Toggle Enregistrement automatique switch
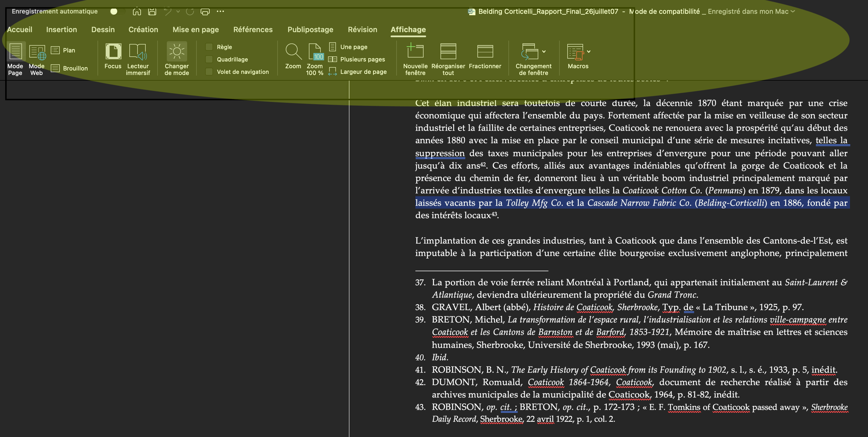 click(117, 12)
